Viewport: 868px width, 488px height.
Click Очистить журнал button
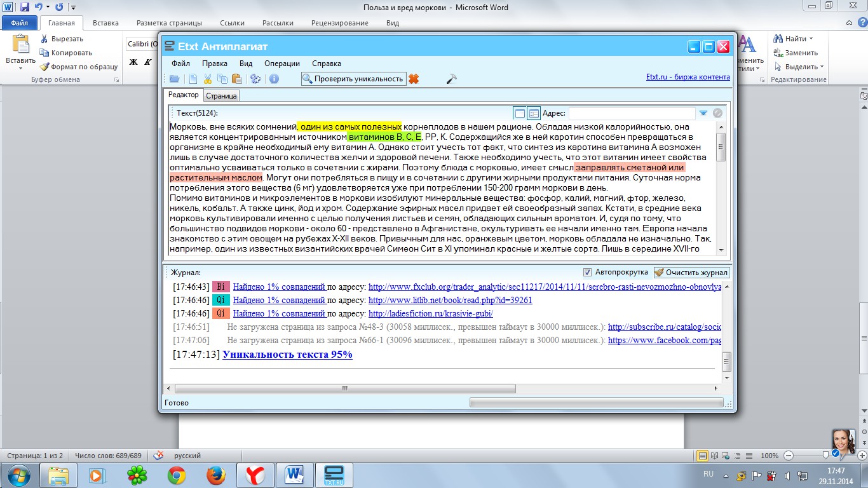coord(692,273)
